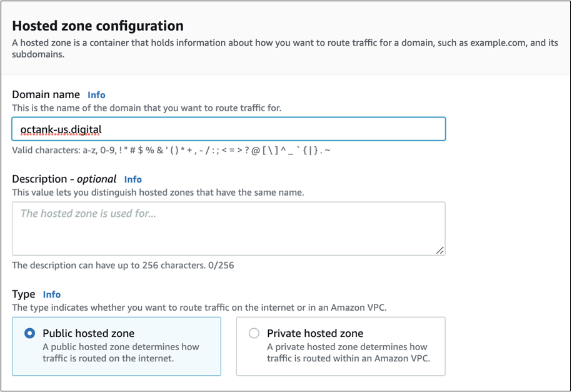This screenshot has width=572, height=392.
Task: Click the Public hosted zone title text
Action: 88,334
